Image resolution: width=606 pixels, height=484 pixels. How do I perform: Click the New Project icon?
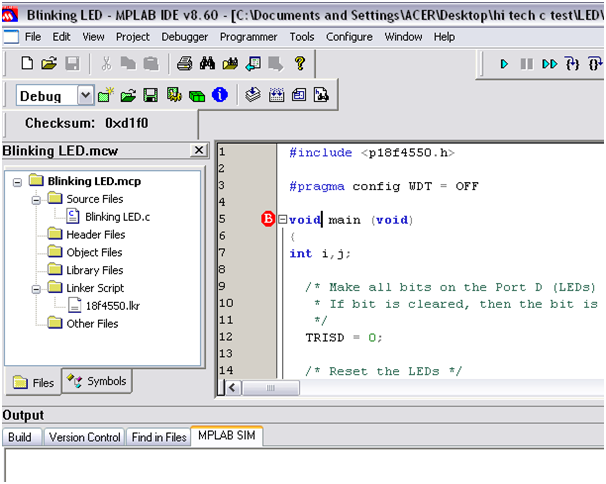[106, 95]
